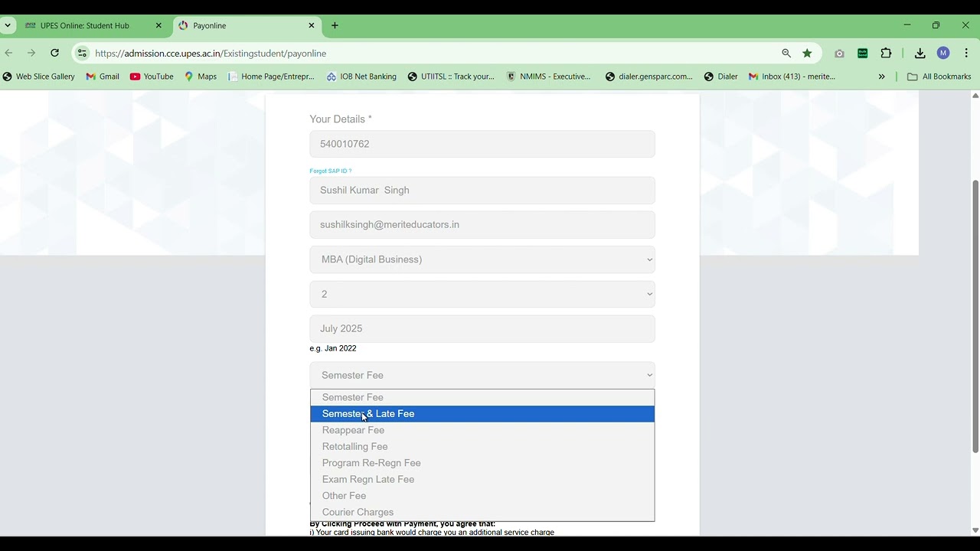The height and width of the screenshot is (551, 980).
Task: Open the Dialer bookmark
Action: coord(721,77)
